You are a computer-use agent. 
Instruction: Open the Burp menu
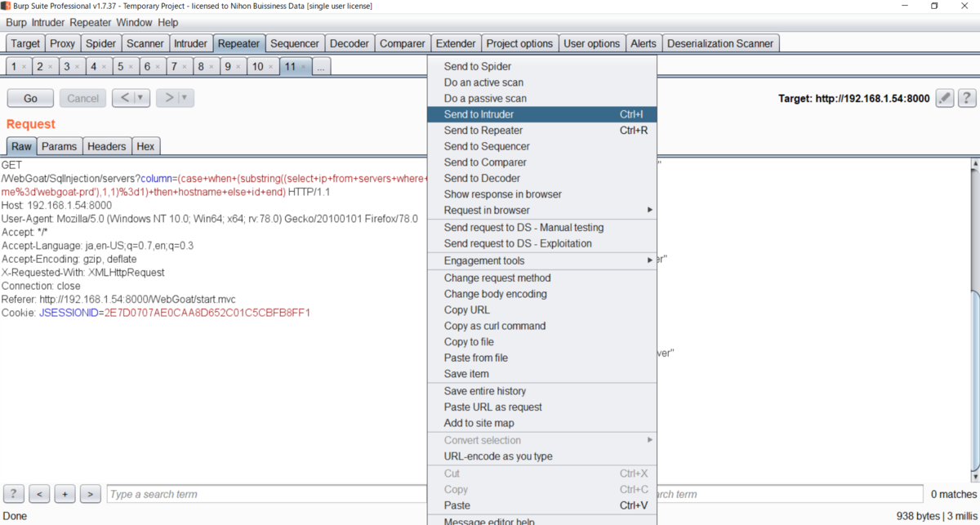point(16,23)
